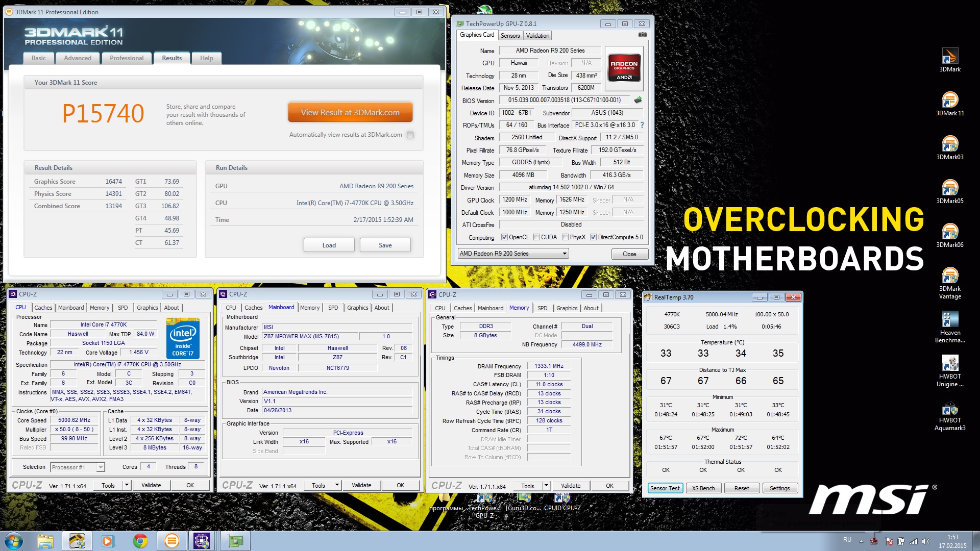Expand Tools dropdown arrow in CPU window

(x=127, y=485)
